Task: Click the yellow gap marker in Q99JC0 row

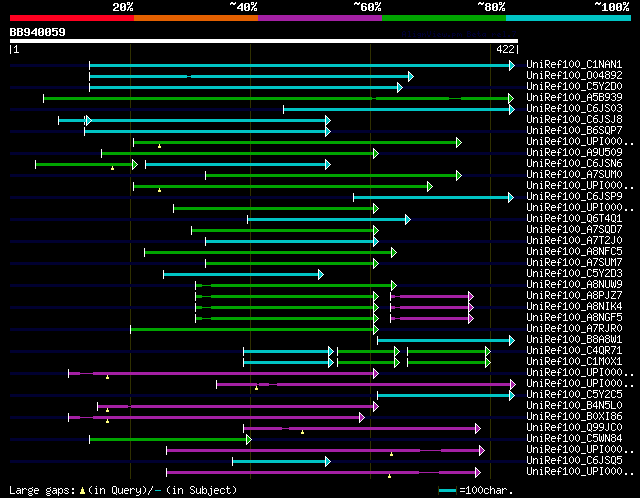Action: [x=302, y=432]
